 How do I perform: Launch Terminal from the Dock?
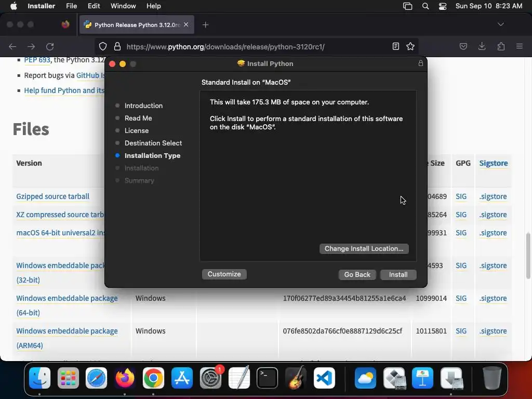[268, 378]
